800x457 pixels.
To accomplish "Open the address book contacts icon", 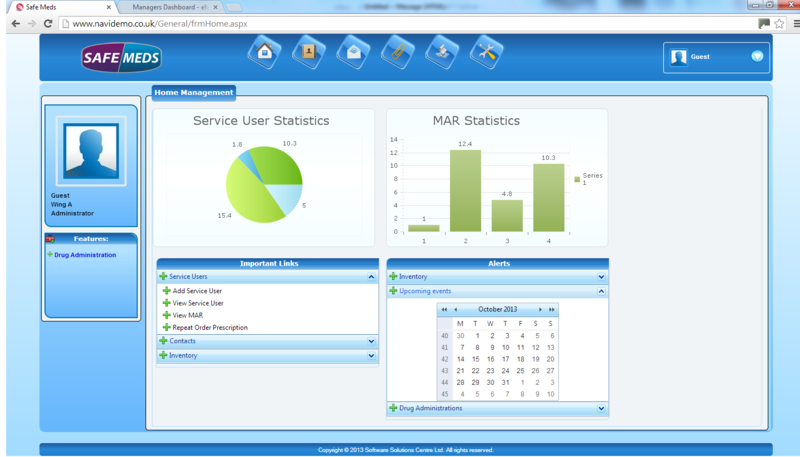I will click(309, 53).
